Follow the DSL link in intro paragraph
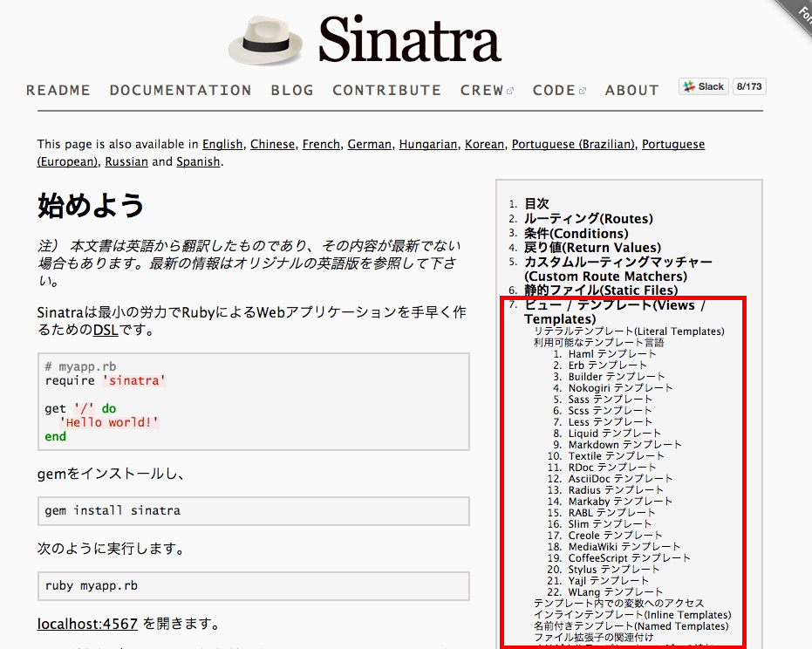This screenshot has height=649, width=812. pos(106,330)
